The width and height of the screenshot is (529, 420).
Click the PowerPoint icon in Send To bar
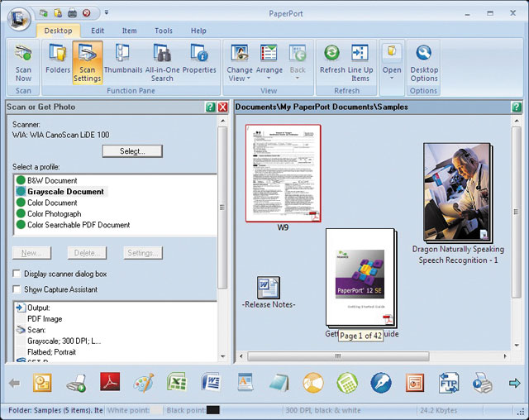415,383
